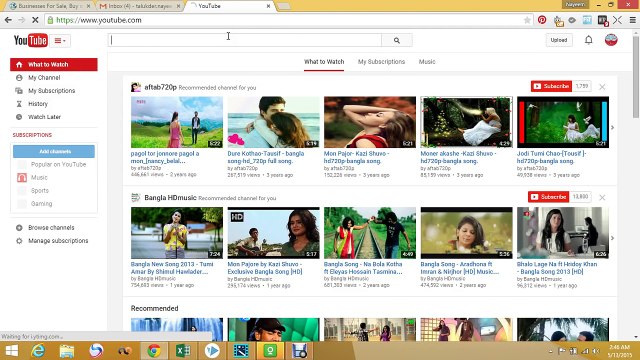Show next videos in aftab720p row
The image size is (640, 360).
(x=612, y=128)
